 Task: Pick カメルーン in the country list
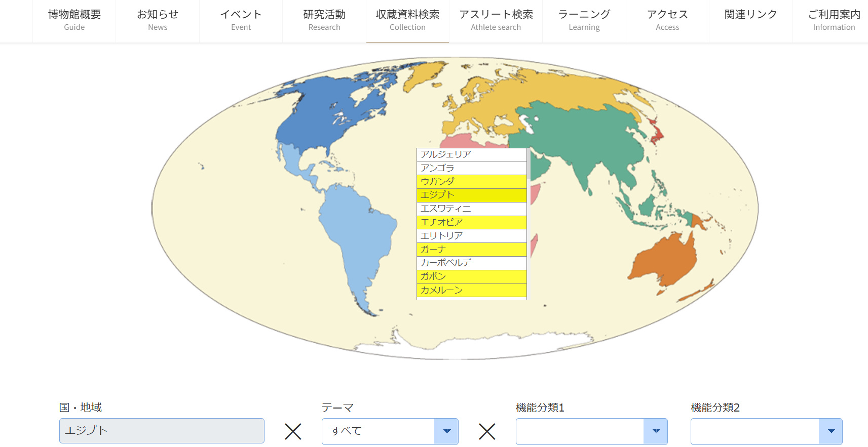tap(471, 290)
